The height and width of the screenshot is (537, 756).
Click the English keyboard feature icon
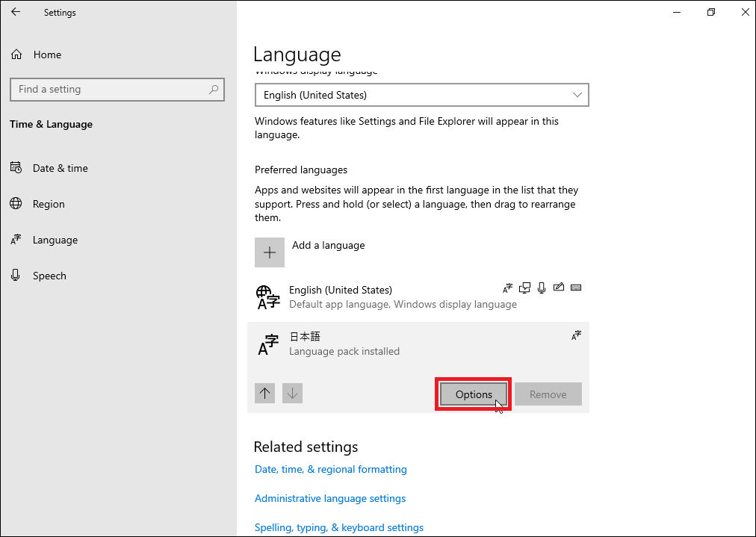(x=575, y=288)
